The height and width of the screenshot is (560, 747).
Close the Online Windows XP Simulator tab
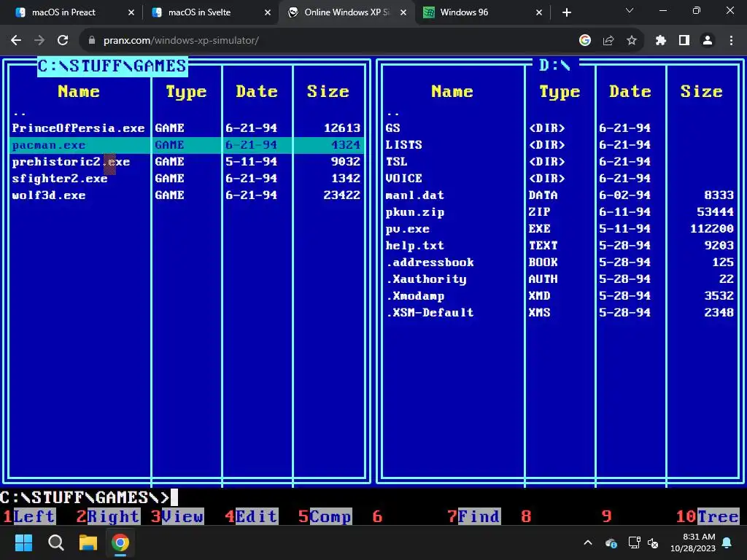403,12
